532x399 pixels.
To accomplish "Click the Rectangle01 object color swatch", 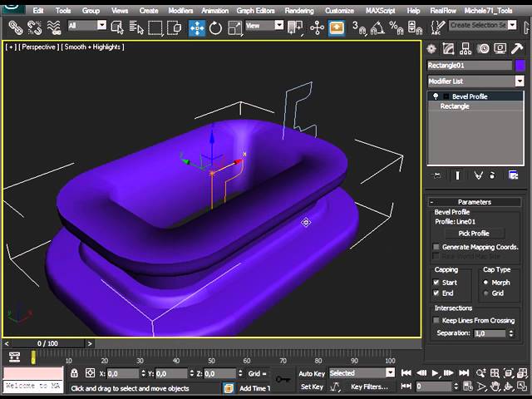I will click(520, 66).
